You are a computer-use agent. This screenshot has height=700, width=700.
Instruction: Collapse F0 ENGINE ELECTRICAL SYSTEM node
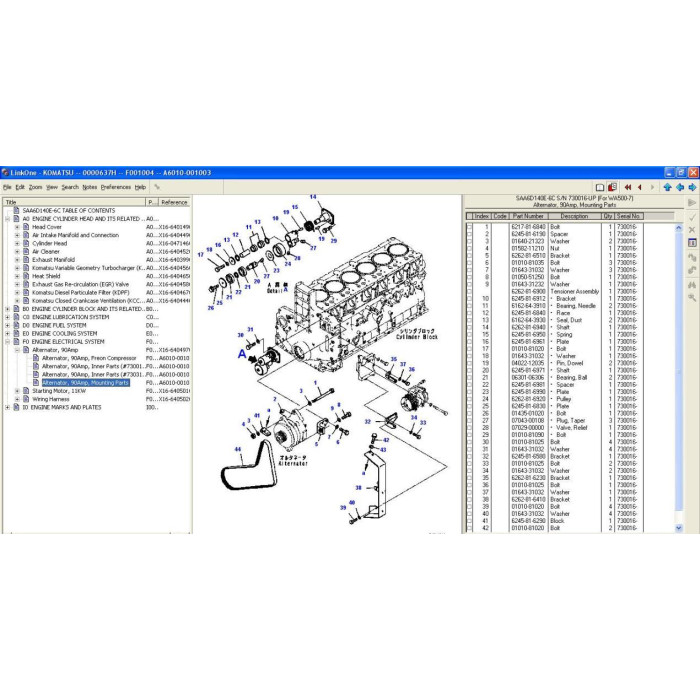[7, 342]
